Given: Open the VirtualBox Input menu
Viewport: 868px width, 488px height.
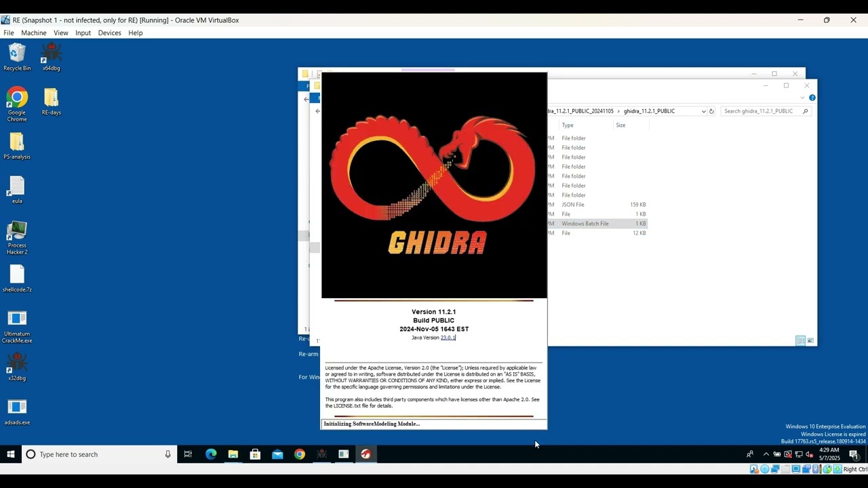Looking at the screenshot, I should 83,33.
